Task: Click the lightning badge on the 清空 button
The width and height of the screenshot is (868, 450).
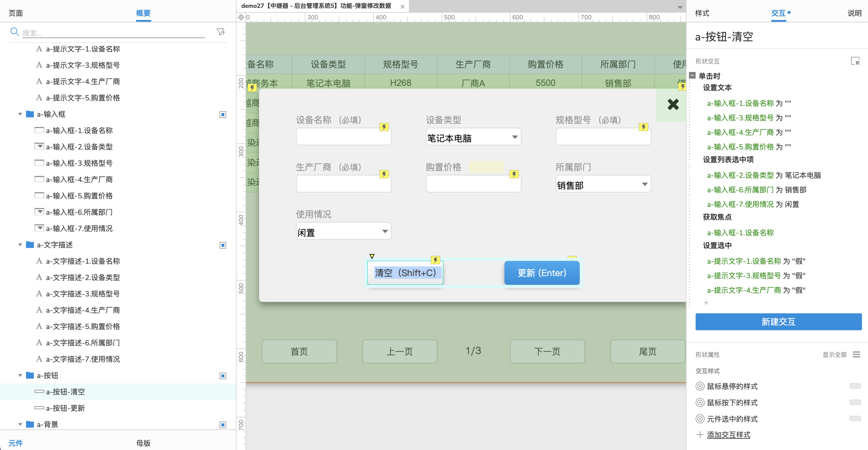Action: click(x=435, y=260)
